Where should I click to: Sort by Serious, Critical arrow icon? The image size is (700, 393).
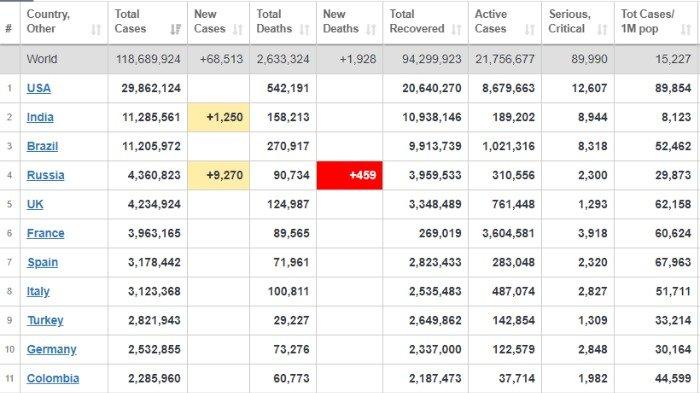point(602,29)
